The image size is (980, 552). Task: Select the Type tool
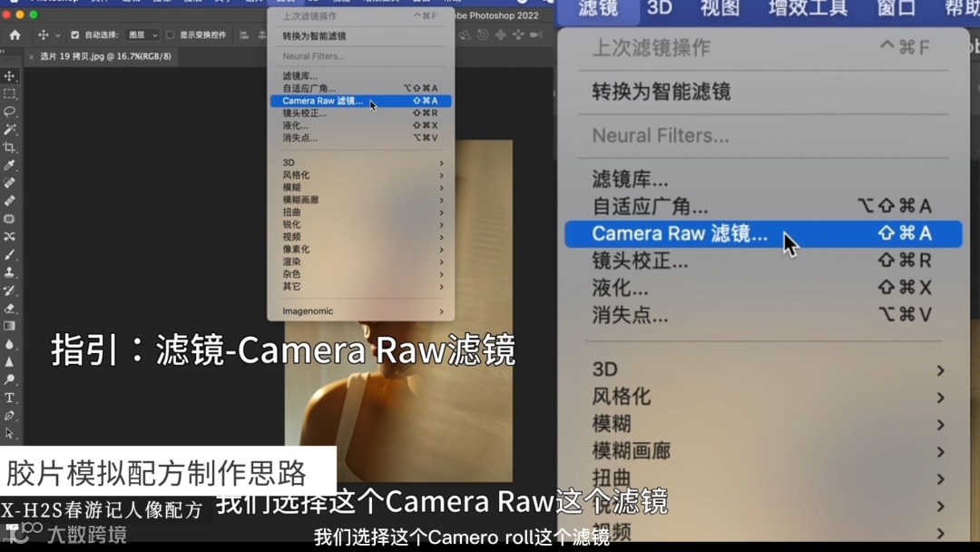[9, 398]
